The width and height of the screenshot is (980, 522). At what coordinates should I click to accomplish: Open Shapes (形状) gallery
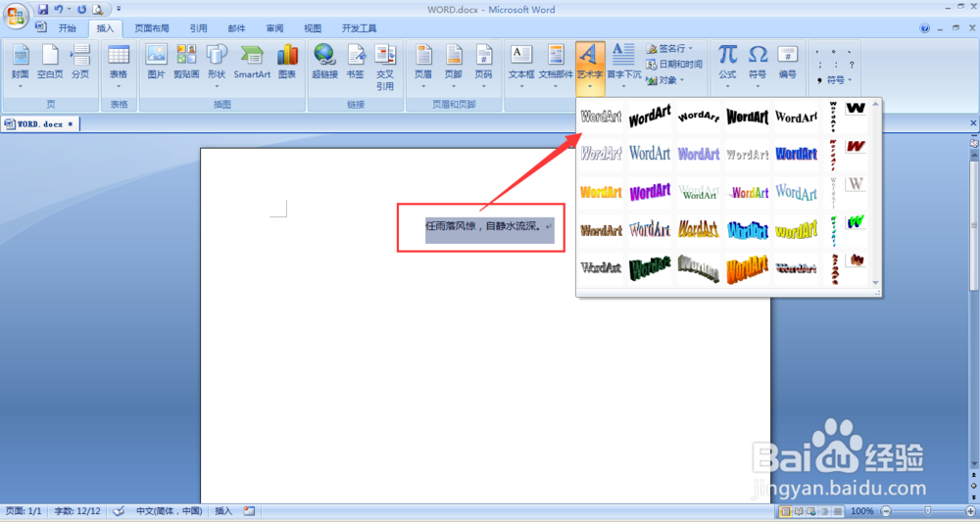point(217,68)
